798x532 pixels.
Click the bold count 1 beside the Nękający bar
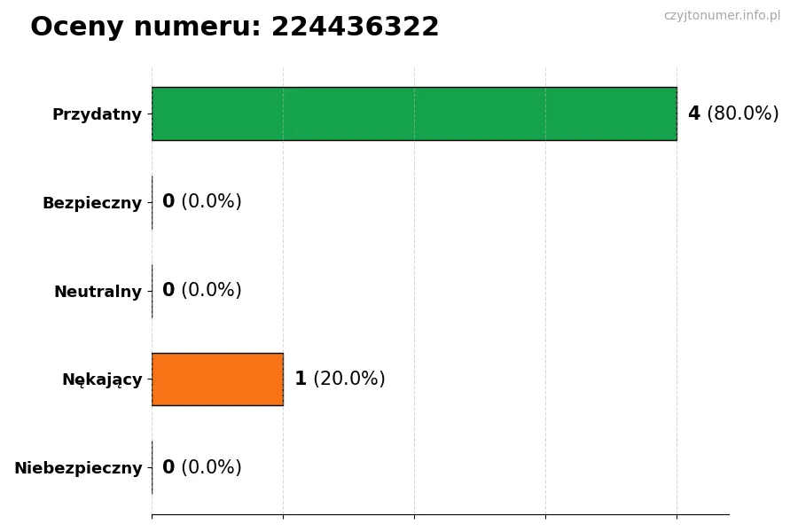tap(301, 379)
